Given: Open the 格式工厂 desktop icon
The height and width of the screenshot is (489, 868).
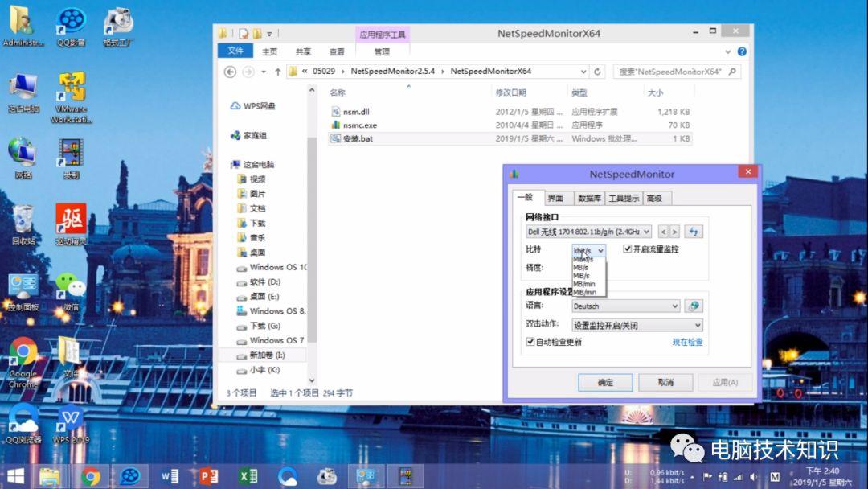Looking at the screenshot, I should click(x=118, y=27).
